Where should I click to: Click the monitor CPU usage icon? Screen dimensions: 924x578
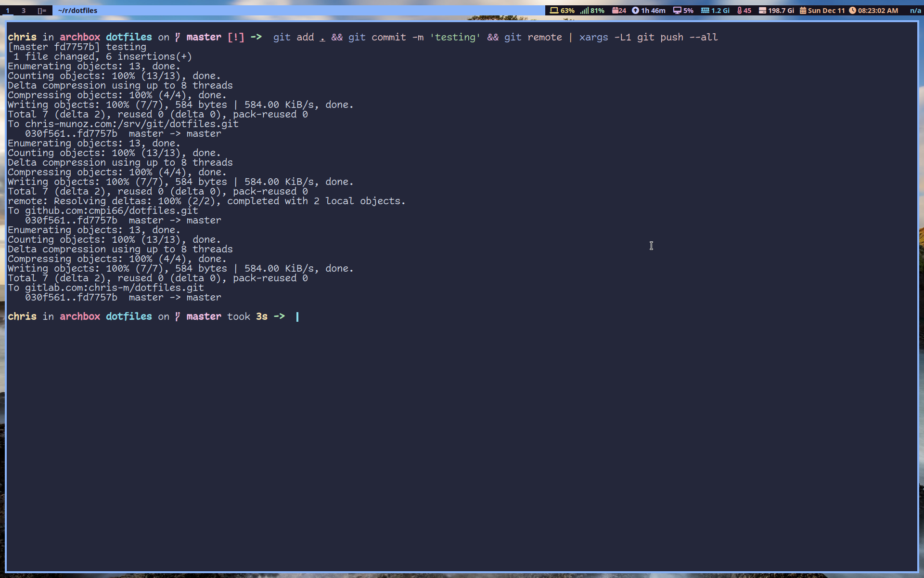[x=677, y=11]
